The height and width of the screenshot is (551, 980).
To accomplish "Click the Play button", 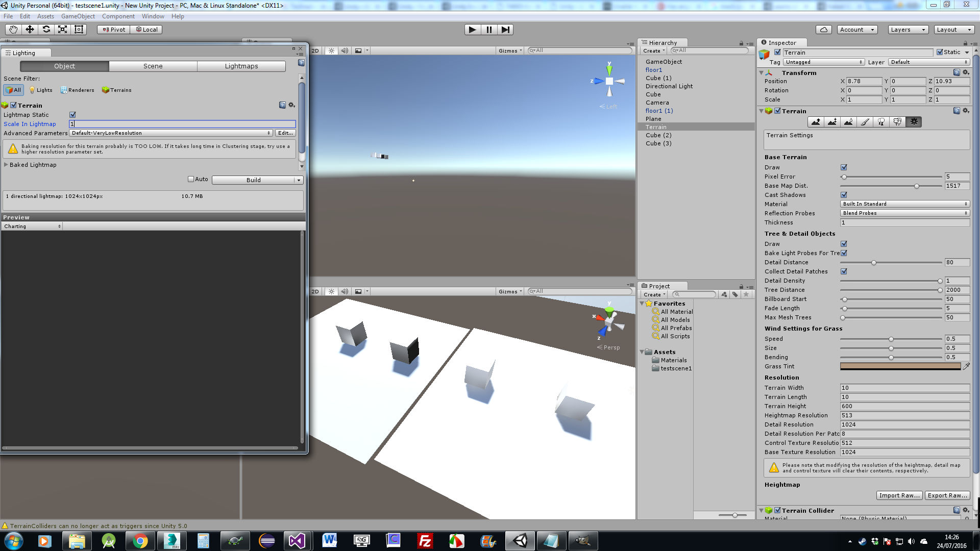I will [x=473, y=30].
